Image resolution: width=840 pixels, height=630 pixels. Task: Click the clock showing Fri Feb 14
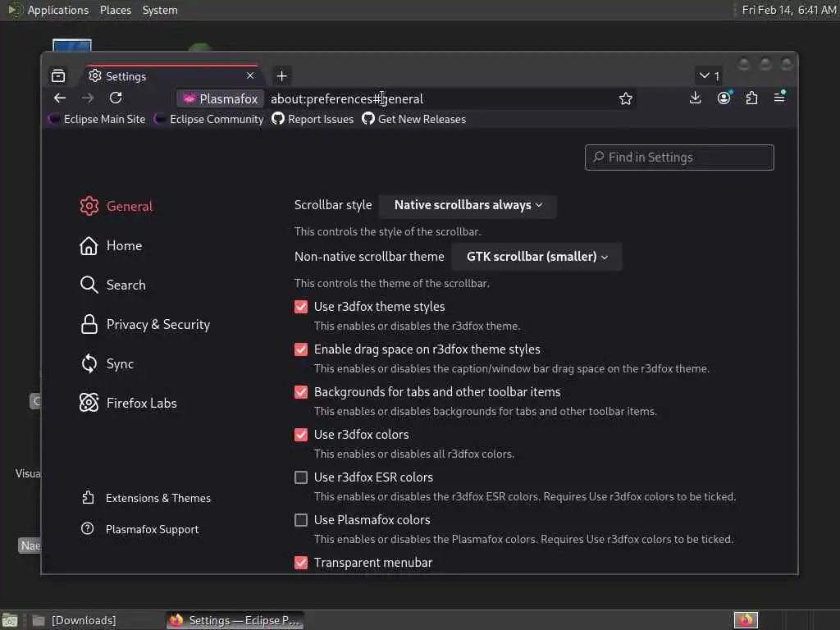coord(789,10)
